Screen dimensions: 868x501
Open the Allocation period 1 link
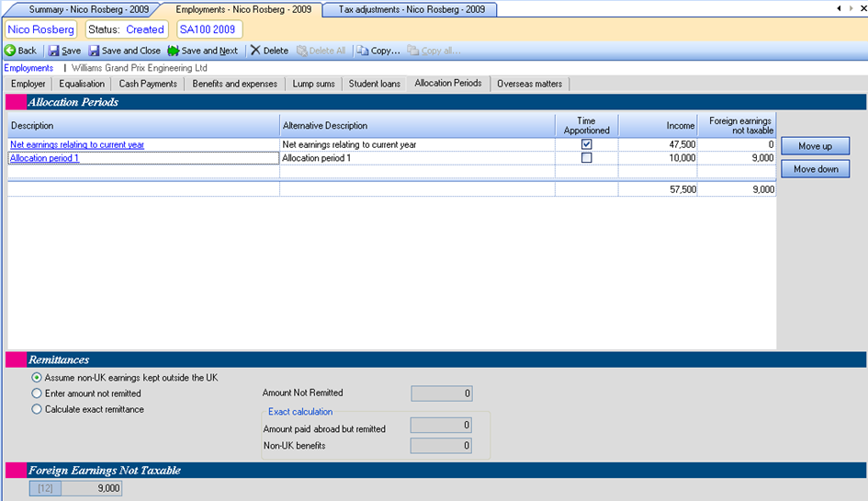(x=44, y=158)
